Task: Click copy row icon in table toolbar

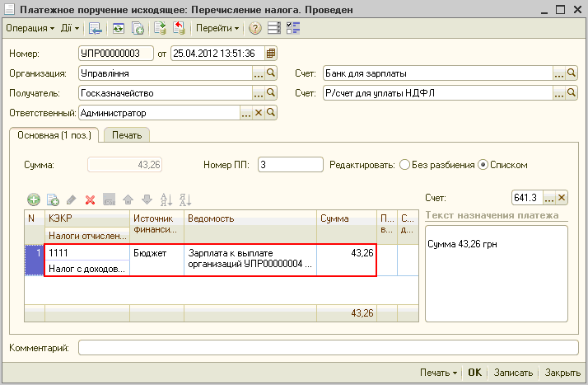Action: point(53,200)
